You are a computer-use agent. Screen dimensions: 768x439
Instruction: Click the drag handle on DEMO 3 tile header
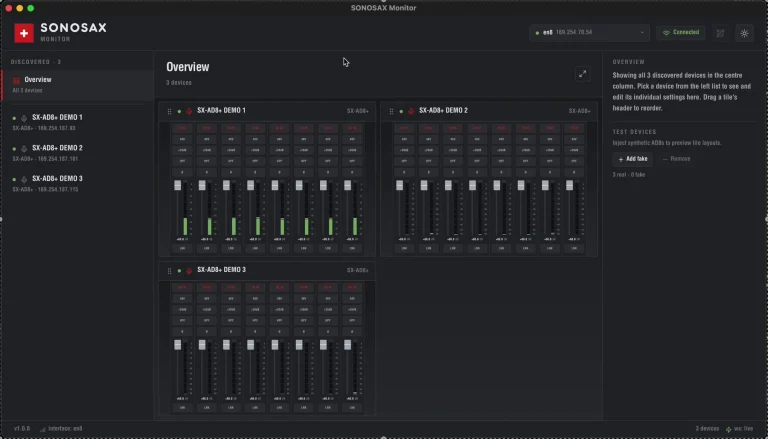click(169, 270)
